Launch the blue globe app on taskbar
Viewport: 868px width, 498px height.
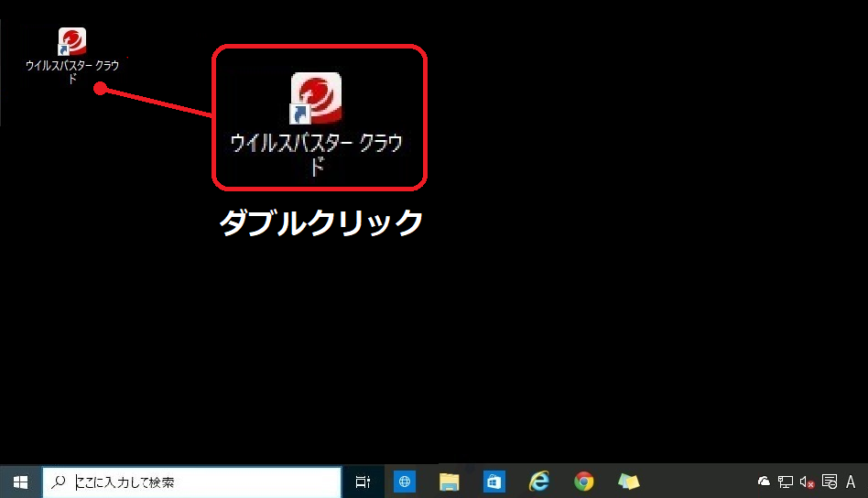[405, 482]
